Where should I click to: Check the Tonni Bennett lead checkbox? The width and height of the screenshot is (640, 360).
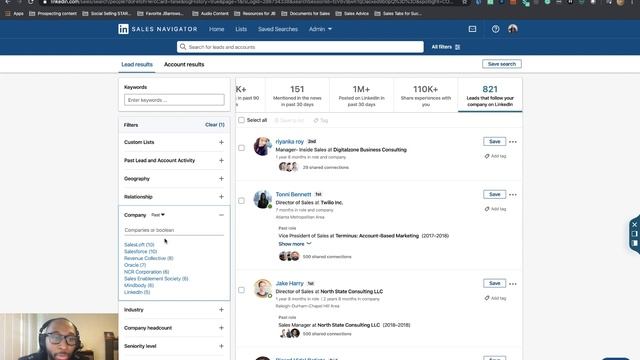[241, 201]
